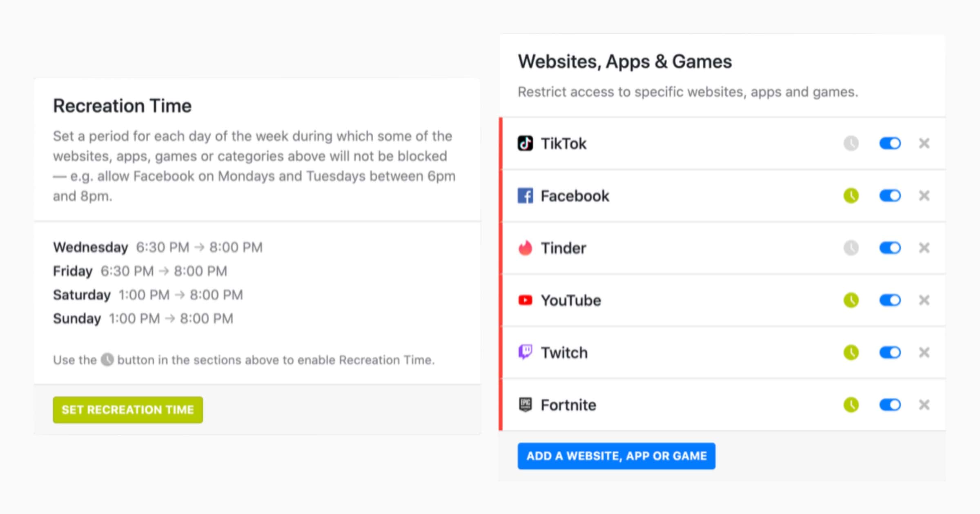Screen dimensions: 980x514
Task: Disable YouTube's Recreation Time clock icon
Action: coord(851,300)
